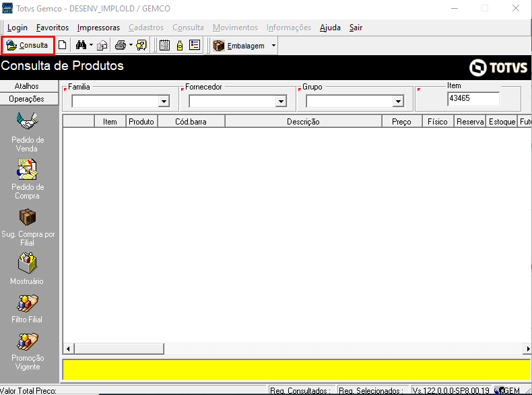The height and width of the screenshot is (395, 532).
Task: Open the Mostruário shortcut icon
Action: (x=28, y=262)
